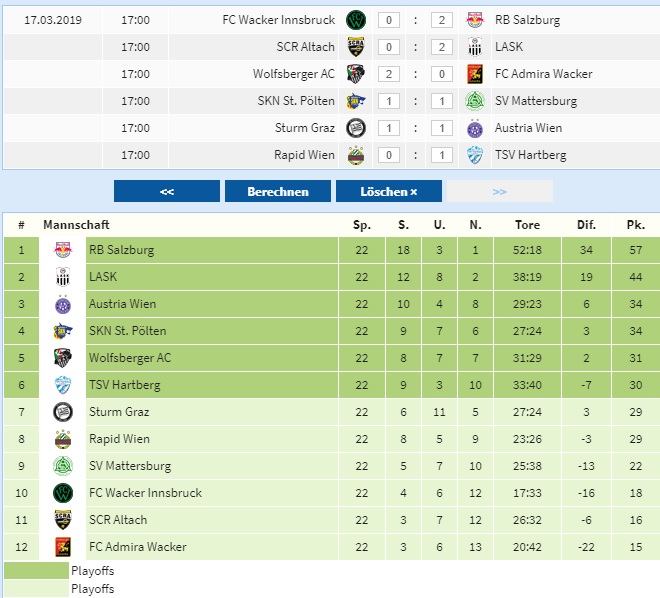Go to previous matchday with << button
660x598 pixels.
pyautogui.click(x=167, y=191)
